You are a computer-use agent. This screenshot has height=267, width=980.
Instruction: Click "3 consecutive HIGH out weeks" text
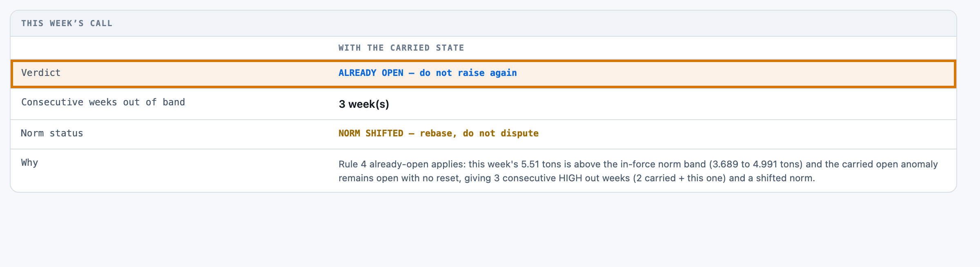pyautogui.click(x=562, y=178)
